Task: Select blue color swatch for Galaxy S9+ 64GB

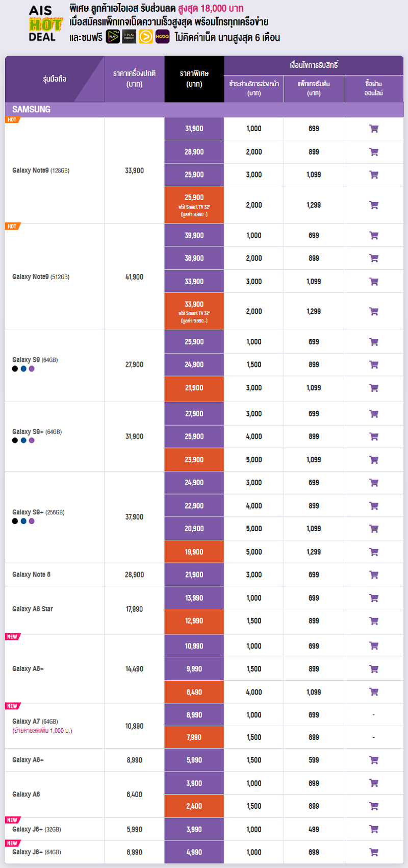Action: tap(23, 440)
